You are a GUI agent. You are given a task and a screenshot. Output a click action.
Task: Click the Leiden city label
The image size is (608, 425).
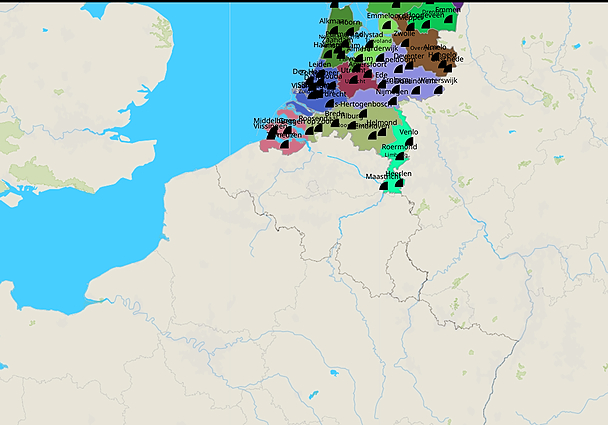pos(320,64)
